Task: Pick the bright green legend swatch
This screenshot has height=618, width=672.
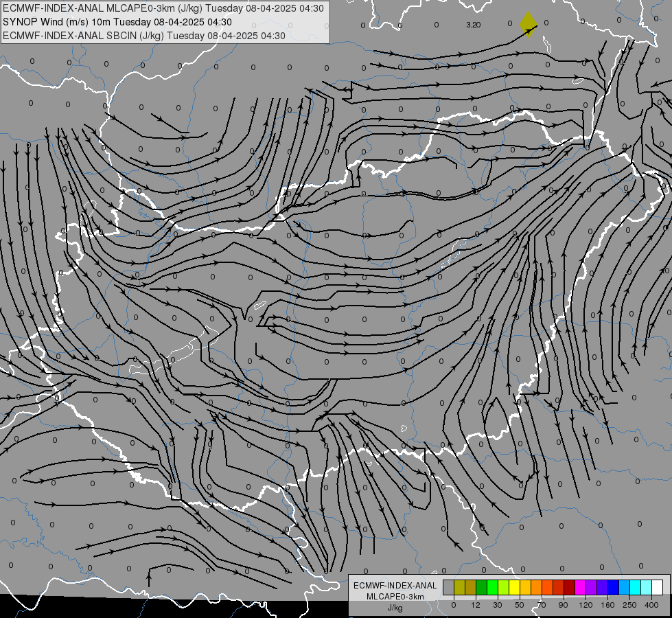Action: click(492, 587)
